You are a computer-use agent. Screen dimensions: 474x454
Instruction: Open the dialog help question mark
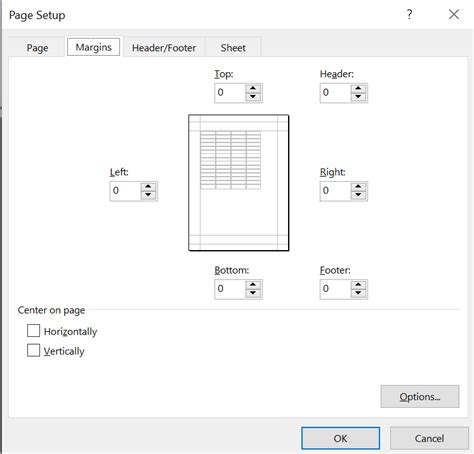coord(409,14)
